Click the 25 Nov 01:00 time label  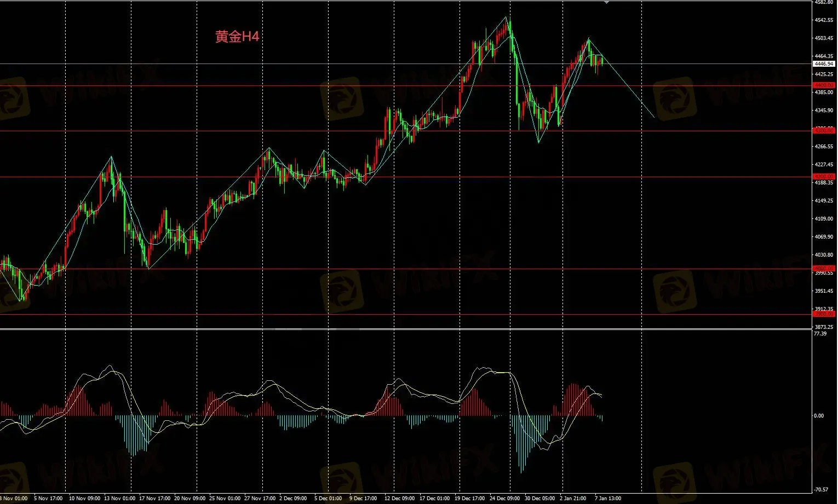(x=225, y=499)
